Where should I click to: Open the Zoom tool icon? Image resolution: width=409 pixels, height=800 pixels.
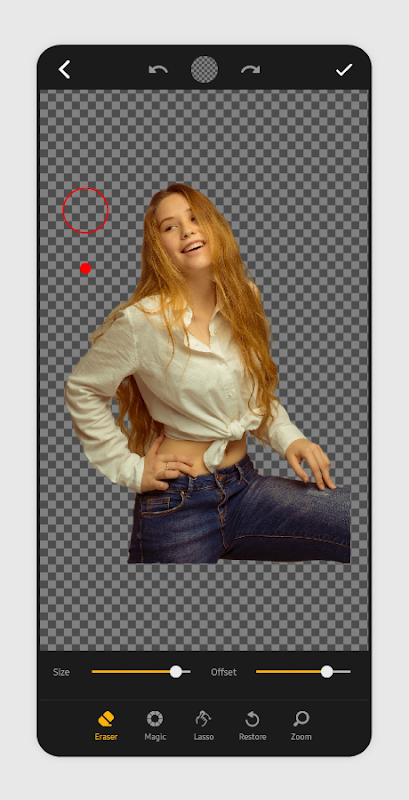pos(301,719)
